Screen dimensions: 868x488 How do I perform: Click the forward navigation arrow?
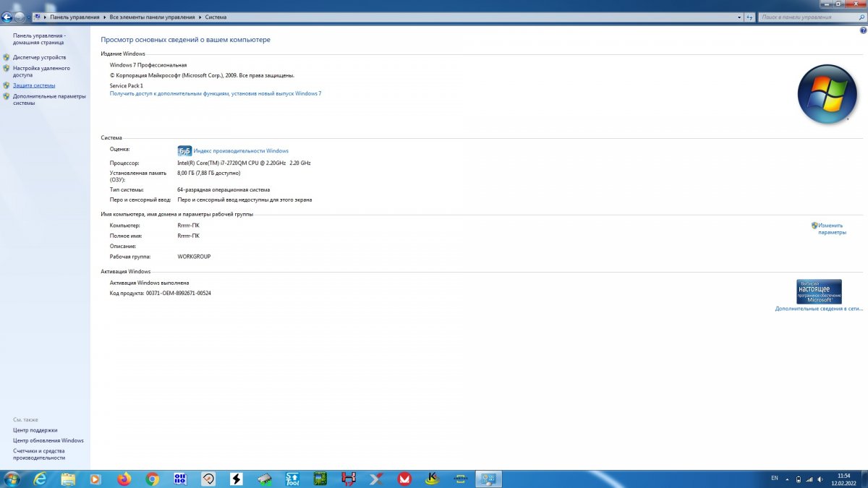[20, 17]
